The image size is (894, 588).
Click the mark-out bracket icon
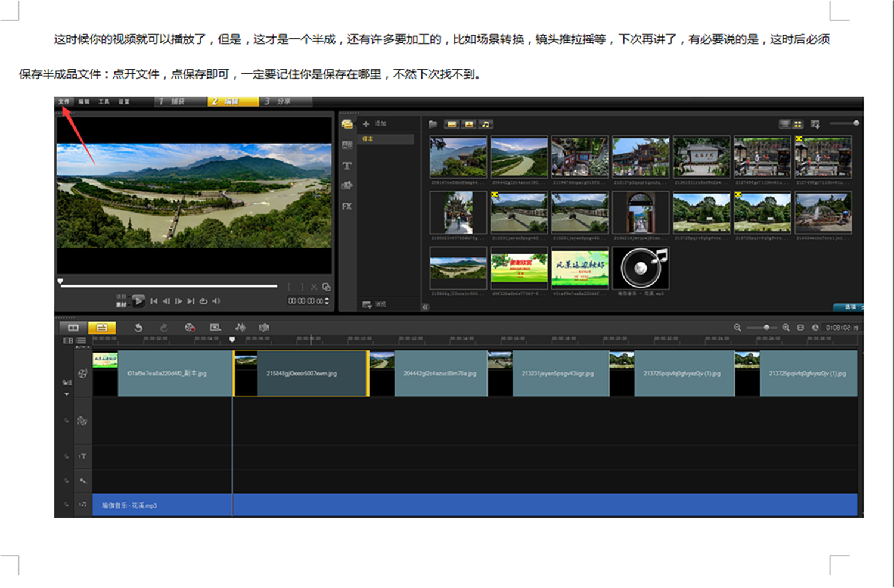coord(302,287)
